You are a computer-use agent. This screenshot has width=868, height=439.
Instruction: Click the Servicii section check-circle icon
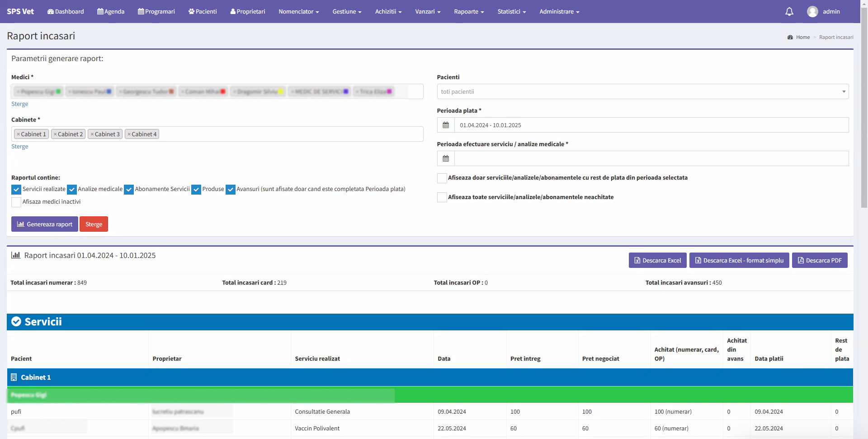tap(16, 322)
